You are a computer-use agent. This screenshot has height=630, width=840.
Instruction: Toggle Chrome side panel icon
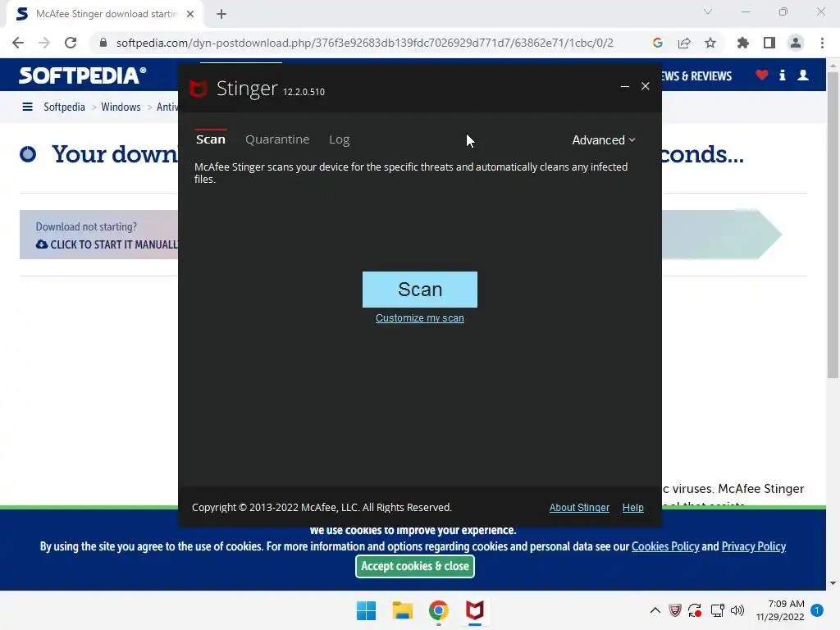769,43
